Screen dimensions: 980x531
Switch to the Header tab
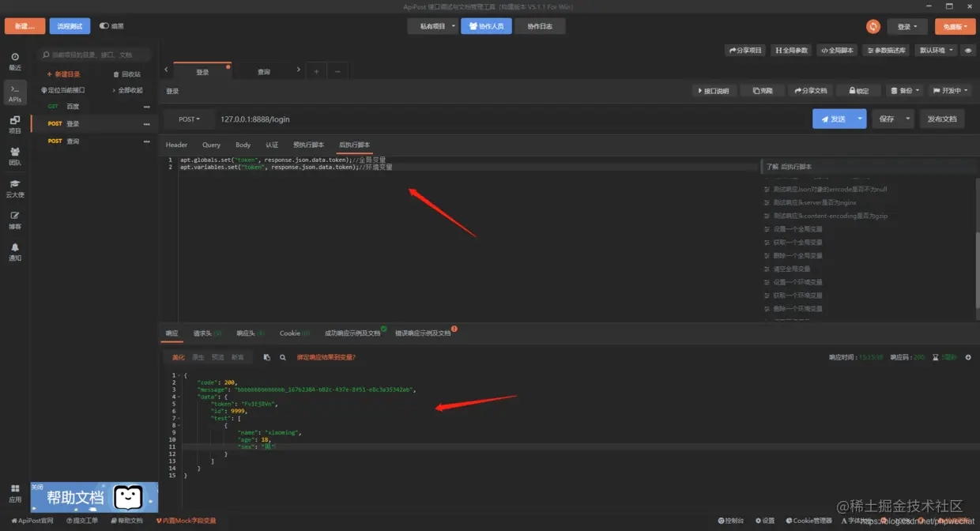click(176, 145)
